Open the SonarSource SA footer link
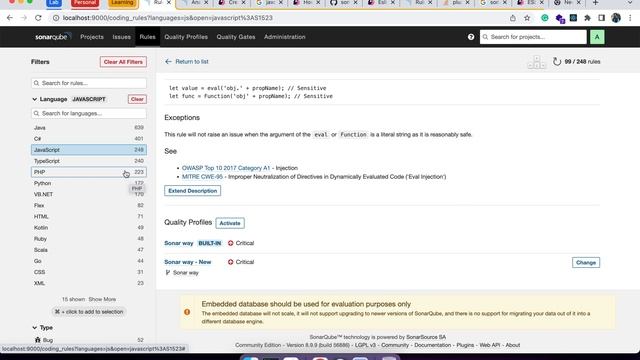This screenshot has width=640, height=360. 426,337
